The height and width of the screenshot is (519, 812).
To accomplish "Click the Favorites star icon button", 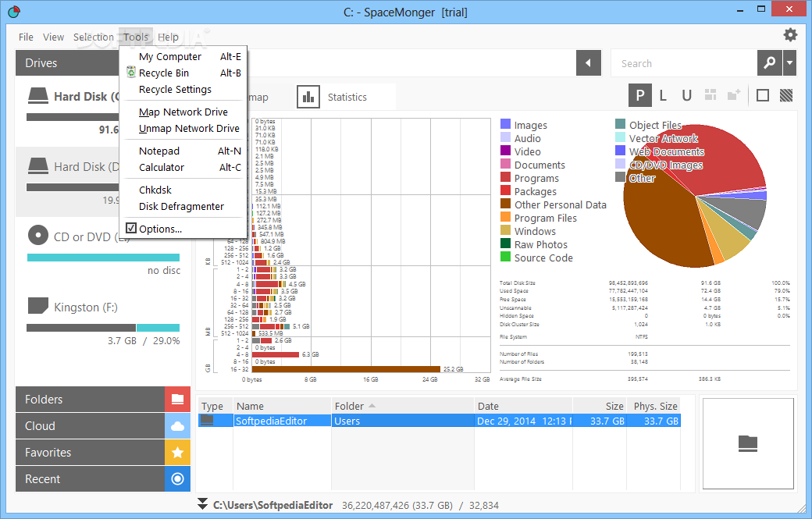I will [178, 452].
